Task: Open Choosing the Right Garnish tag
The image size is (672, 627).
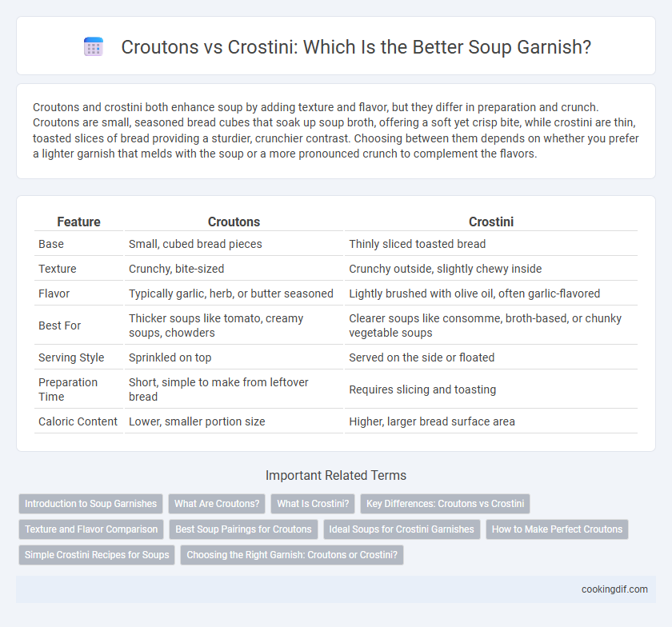Action: [x=292, y=554]
